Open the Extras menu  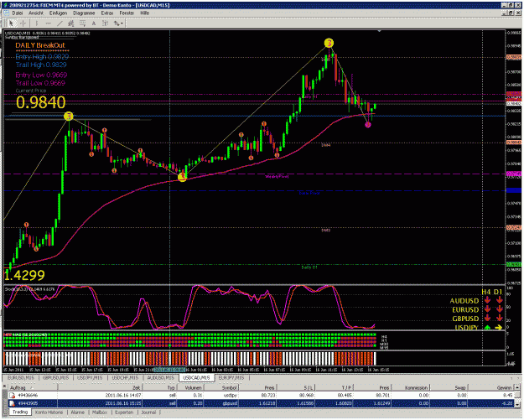tap(107, 13)
